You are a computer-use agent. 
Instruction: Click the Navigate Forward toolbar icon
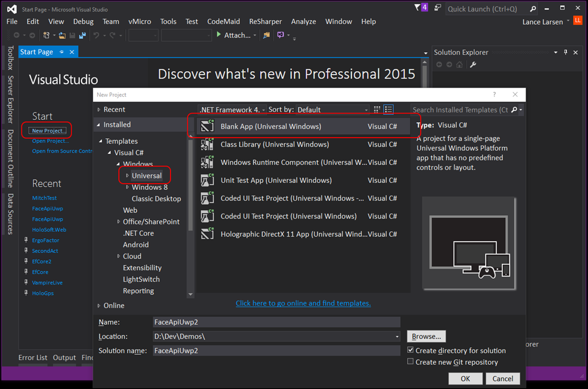click(x=32, y=35)
